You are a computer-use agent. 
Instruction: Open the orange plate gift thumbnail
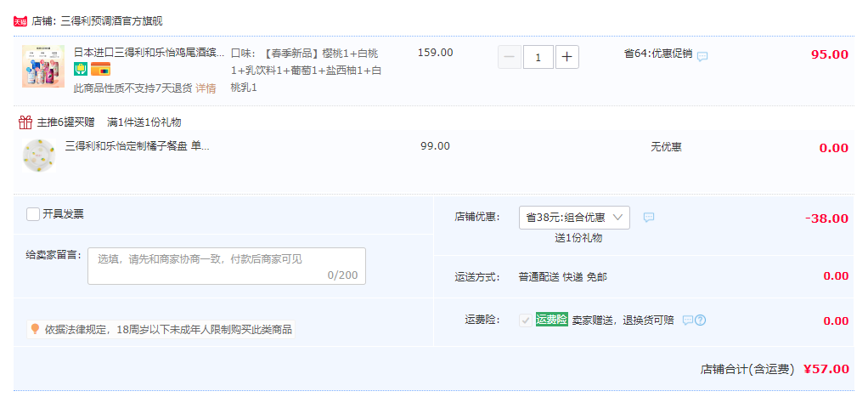pyautogui.click(x=39, y=156)
